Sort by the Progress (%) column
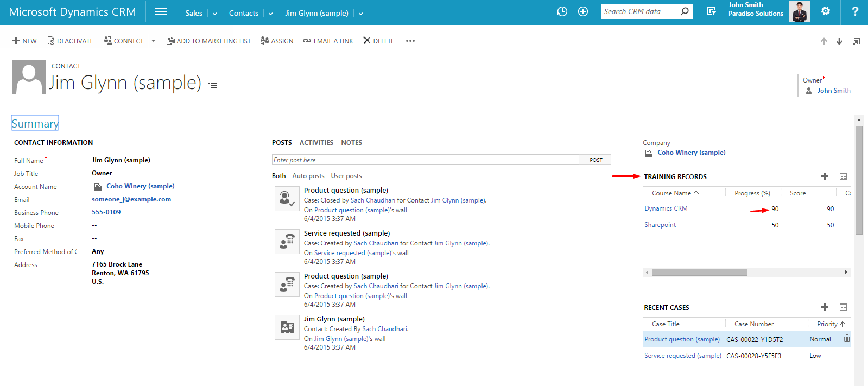The image size is (868, 386). click(752, 193)
